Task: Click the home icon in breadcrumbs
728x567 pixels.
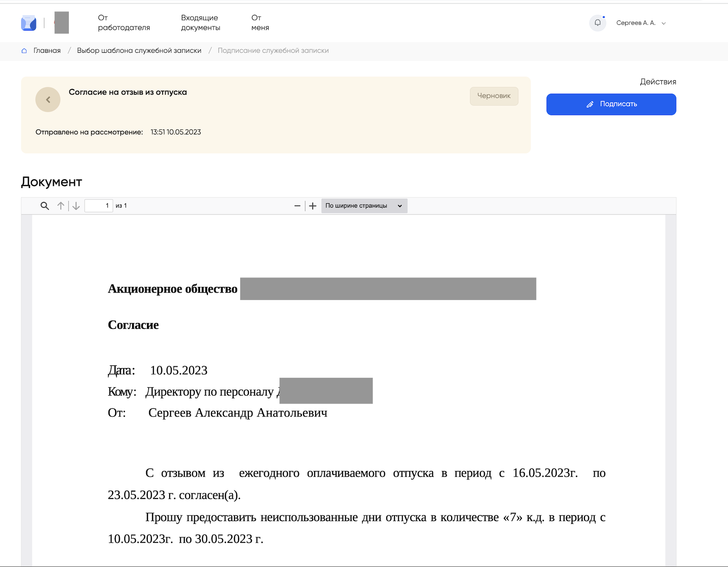Action: (x=24, y=51)
